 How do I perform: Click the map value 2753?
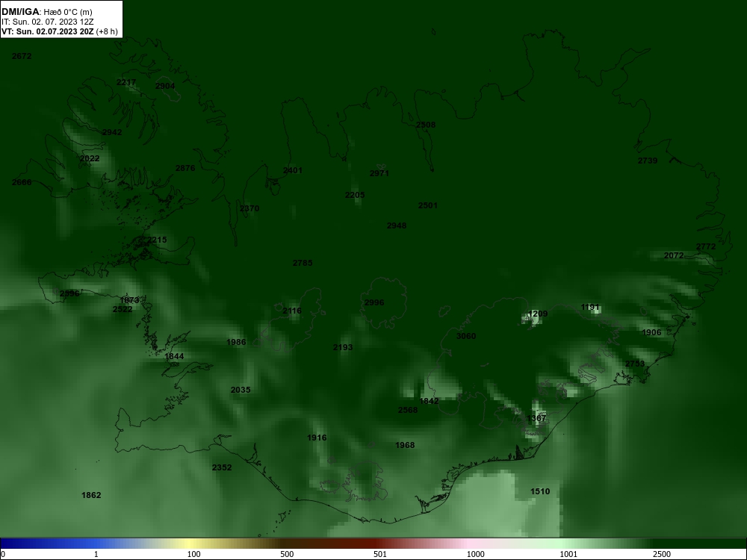(635, 364)
